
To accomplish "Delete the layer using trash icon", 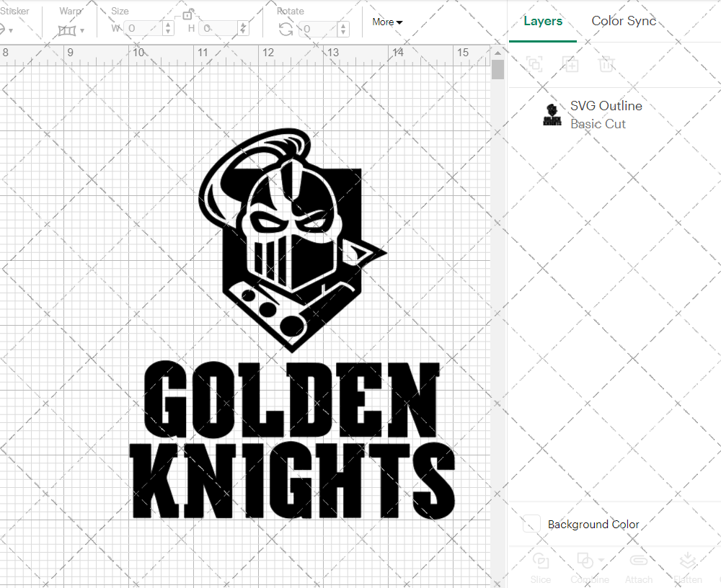I will 606,64.
